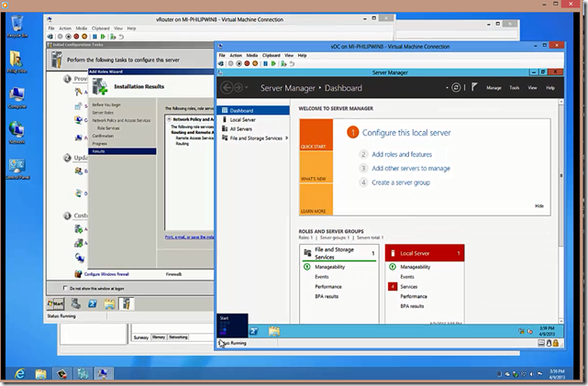This screenshot has height=386, width=588.
Task: Open File Explorer in vDC taskbar
Action: pos(273,331)
